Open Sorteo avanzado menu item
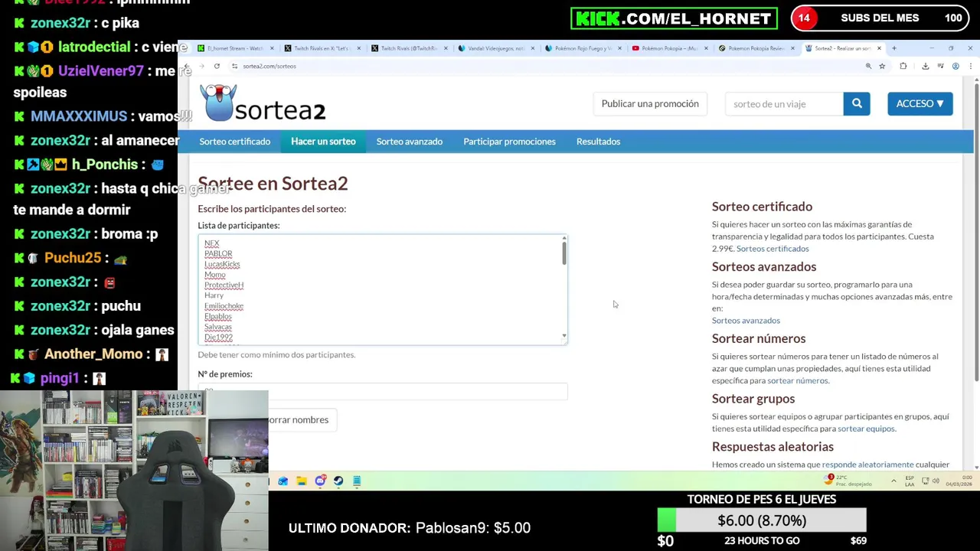This screenshot has width=980, height=551. coord(410,142)
